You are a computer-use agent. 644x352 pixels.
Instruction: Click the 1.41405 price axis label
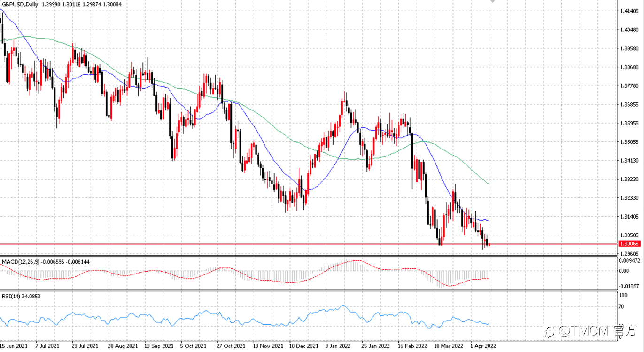click(x=629, y=11)
